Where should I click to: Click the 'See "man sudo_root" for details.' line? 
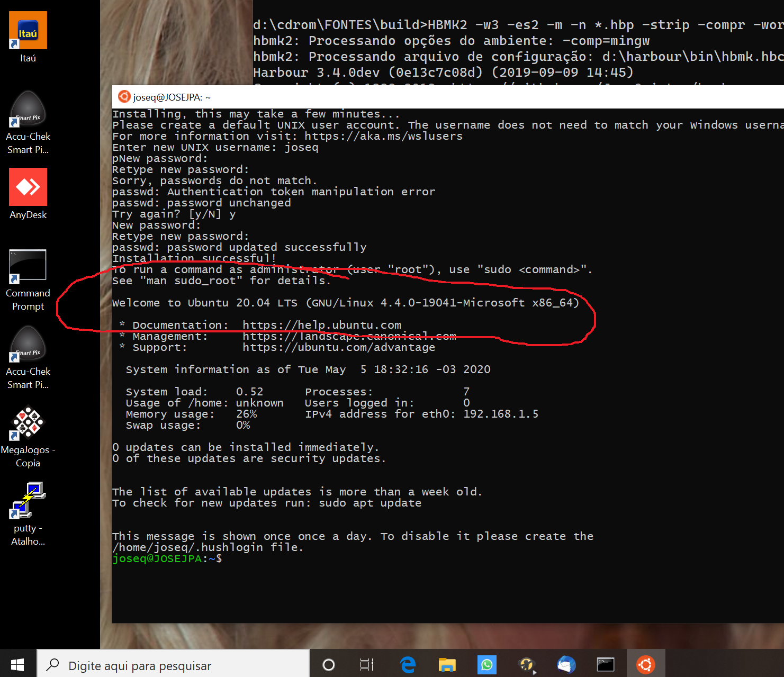tap(221, 281)
